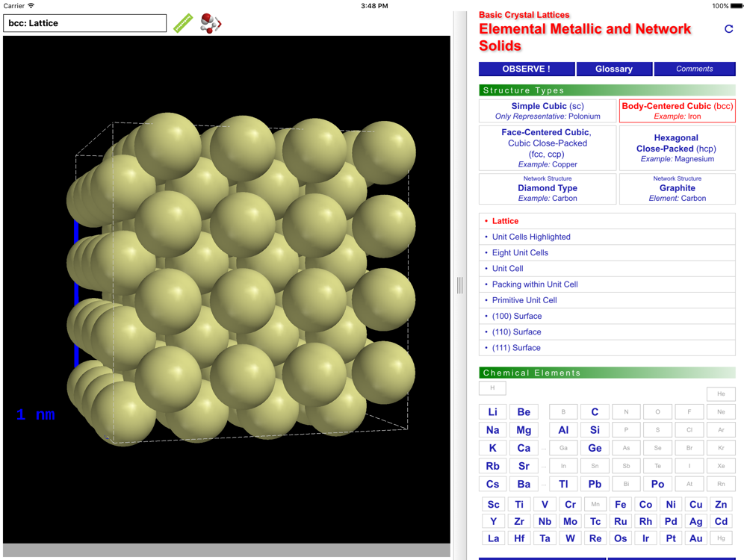Open the Basic Crystal Lattices link
The image size is (747, 560).
524,15
